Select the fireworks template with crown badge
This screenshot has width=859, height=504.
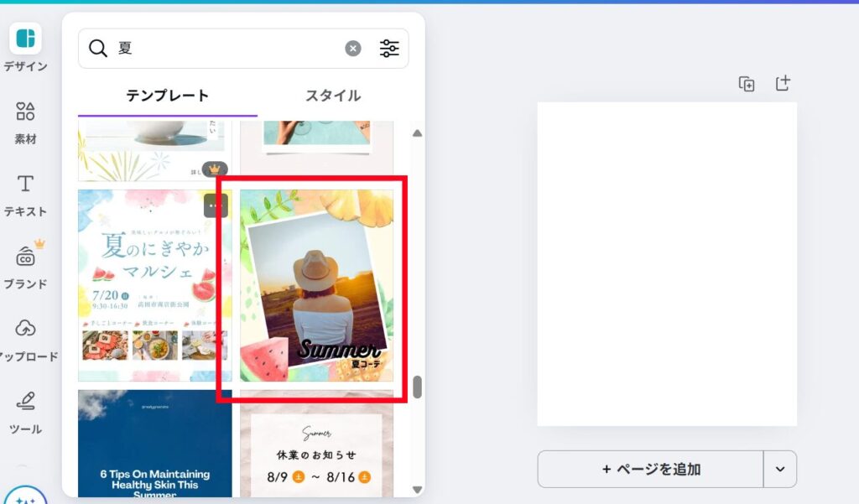(x=154, y=151)
